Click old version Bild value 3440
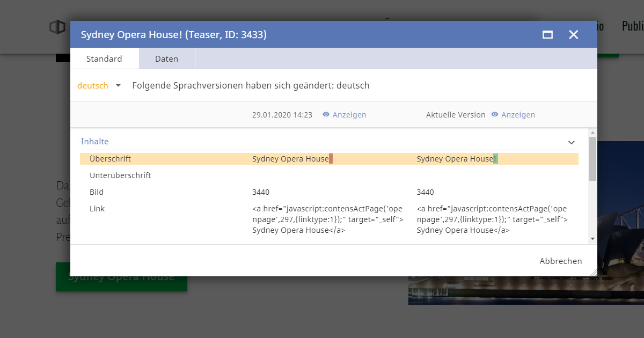Viewport: 644px width, 338px height. click(261, 192)
